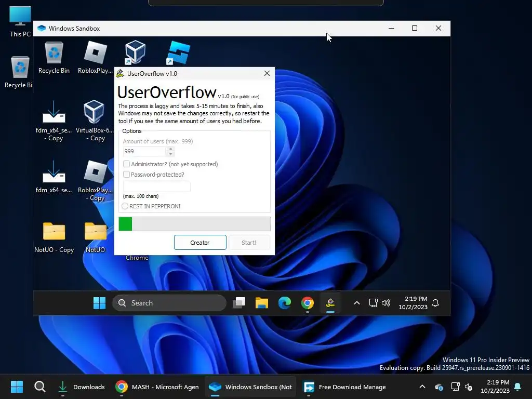Screen dimensions: 532x399
Task: Click the UserOverflow title bar app icon
Action: (120, 73)
